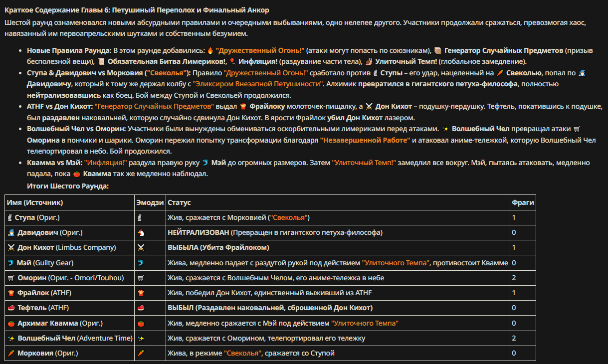Screen dimensions: 608x364
Task: Click the bold label "Волшебный Чел vs Оморин:"
Action: point(76,129)
